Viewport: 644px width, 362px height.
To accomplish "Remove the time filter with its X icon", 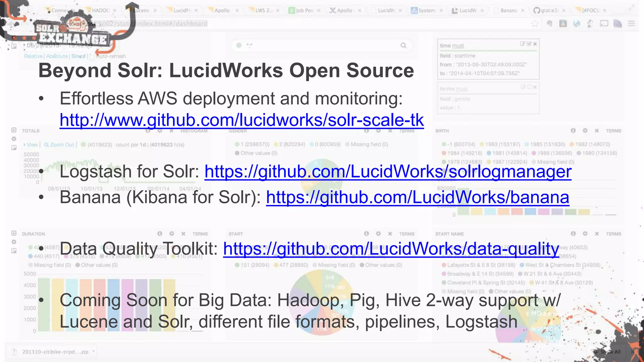I will point(535,44).
